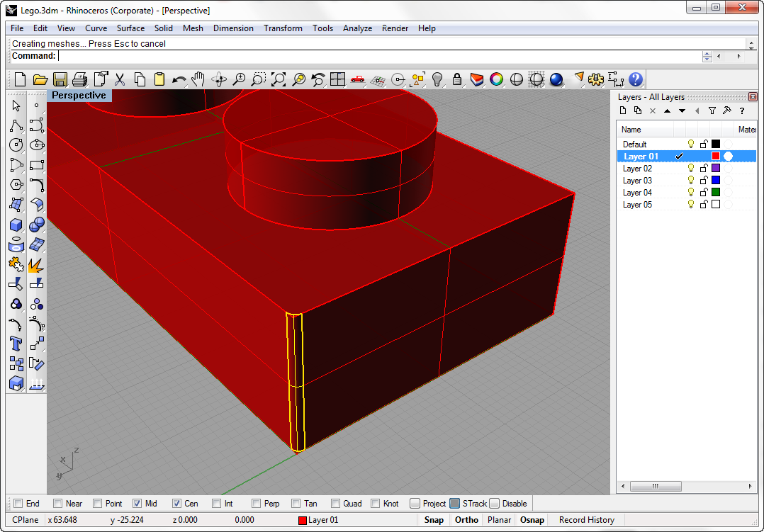This screenshot has height=532, width=764.
Task: Enable the Point osnap checkbox
Action: [x=98, y=503]
